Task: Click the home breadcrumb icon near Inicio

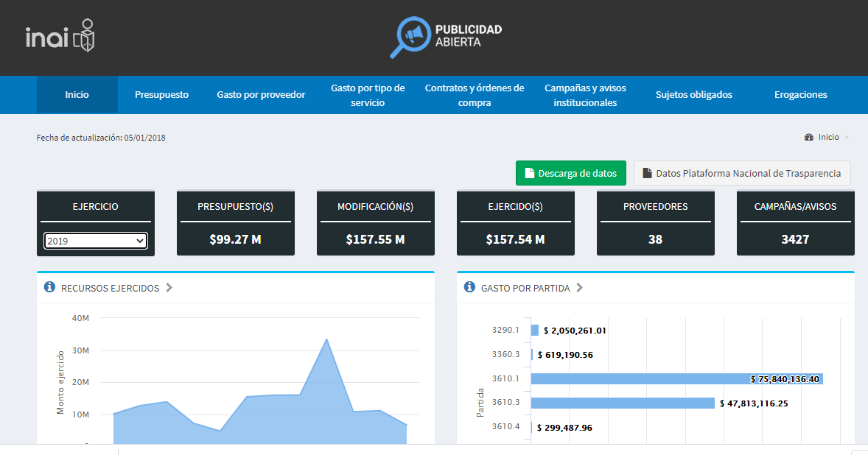Action: (x=809, y=137)
